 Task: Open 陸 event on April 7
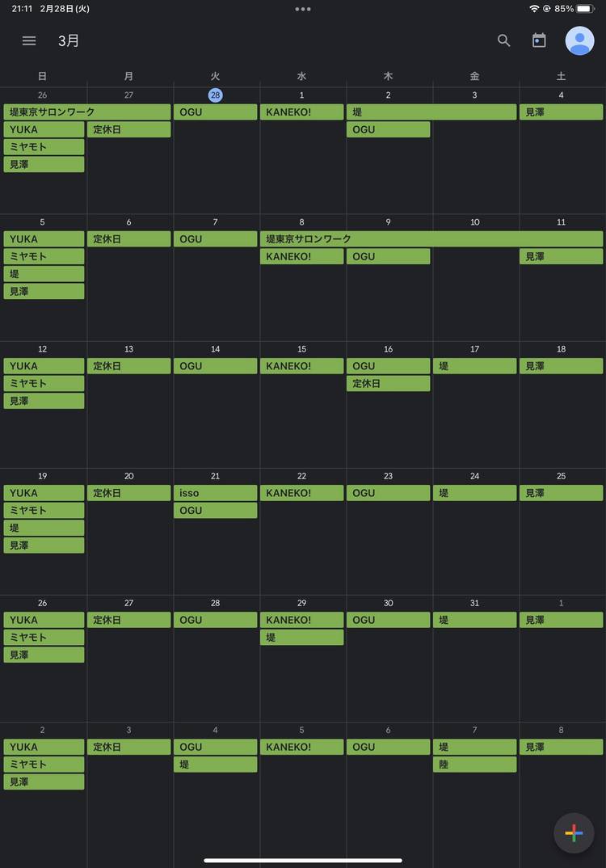pos(475,764)
